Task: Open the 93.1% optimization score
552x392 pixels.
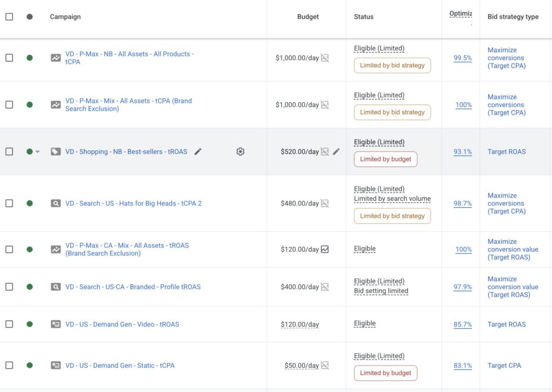Action: click(x=463, y=152)
